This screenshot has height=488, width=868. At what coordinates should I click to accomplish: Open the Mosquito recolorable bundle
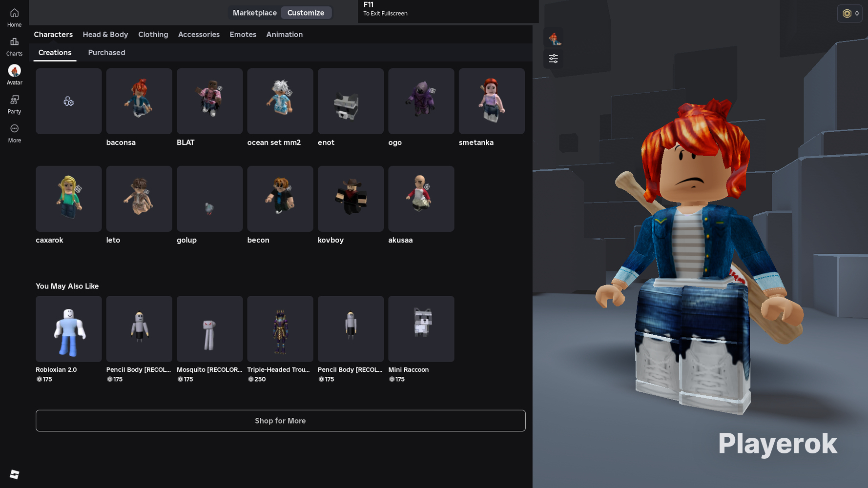pos(209,329)
